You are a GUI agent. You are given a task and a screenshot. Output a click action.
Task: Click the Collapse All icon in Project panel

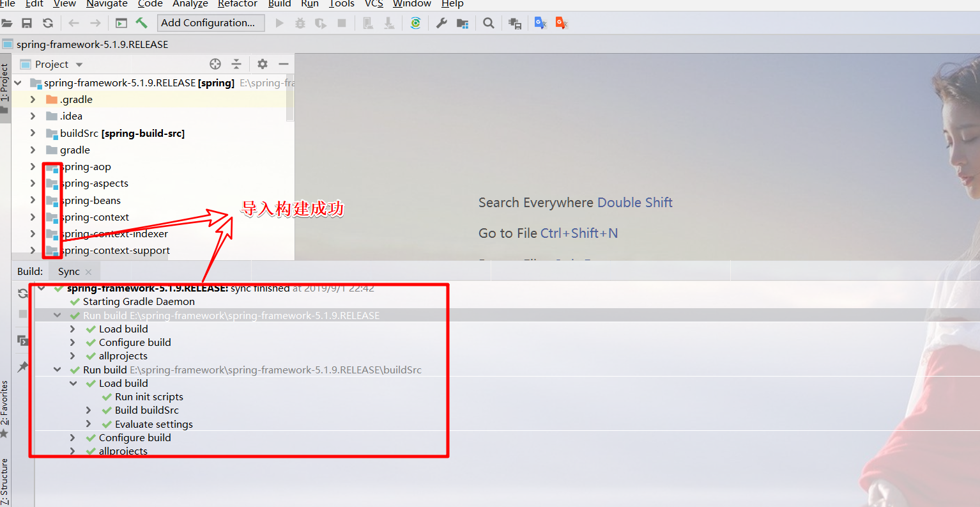pyautogui.click(x=236, y=64)
